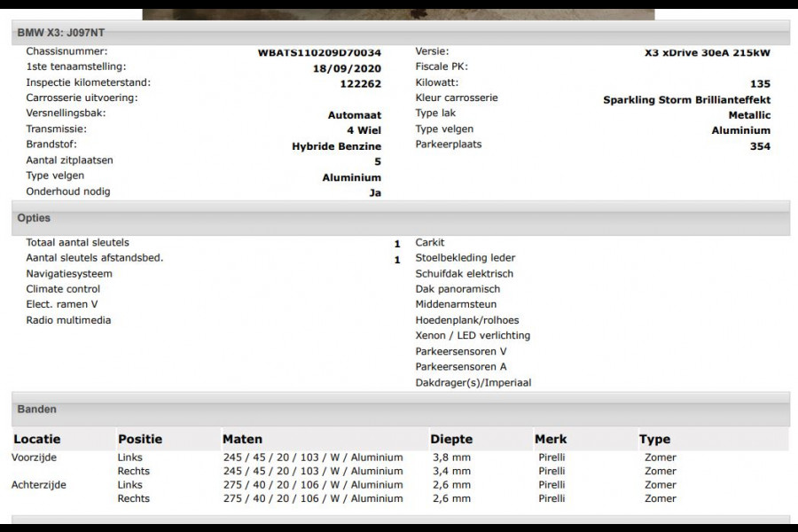Click the Xenon / LED verlichting option
The width and height of the screenshot is (798, 532).
pyautogui.click(x=473, y=336)
